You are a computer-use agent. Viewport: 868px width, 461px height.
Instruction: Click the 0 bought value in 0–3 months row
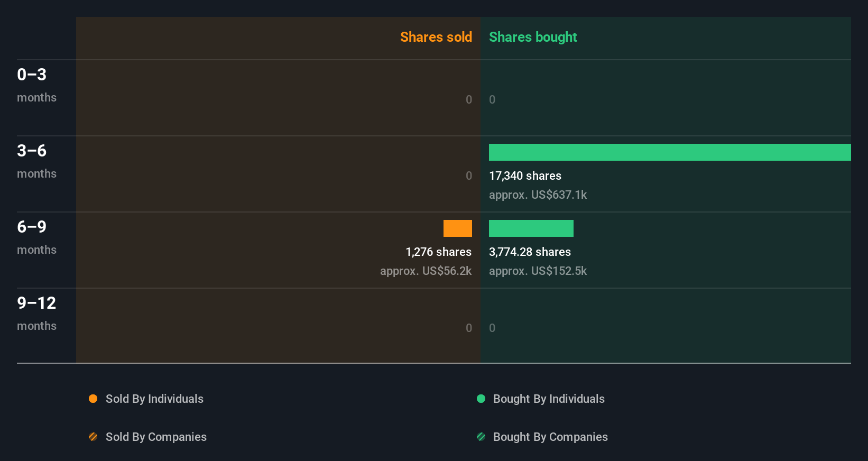pyautogui.click(x=492, y=99)
